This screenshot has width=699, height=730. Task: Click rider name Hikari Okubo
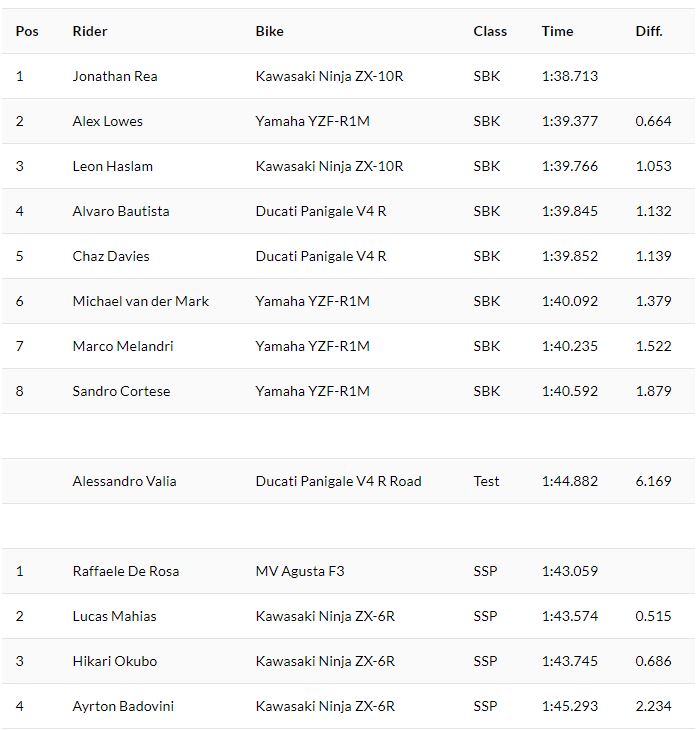click(115, 661)
